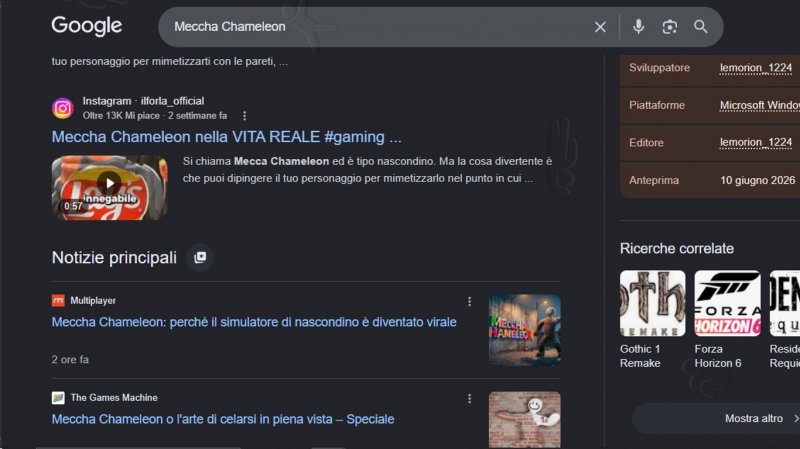Click the 'Multiplayer' source name

coord(93,301)
